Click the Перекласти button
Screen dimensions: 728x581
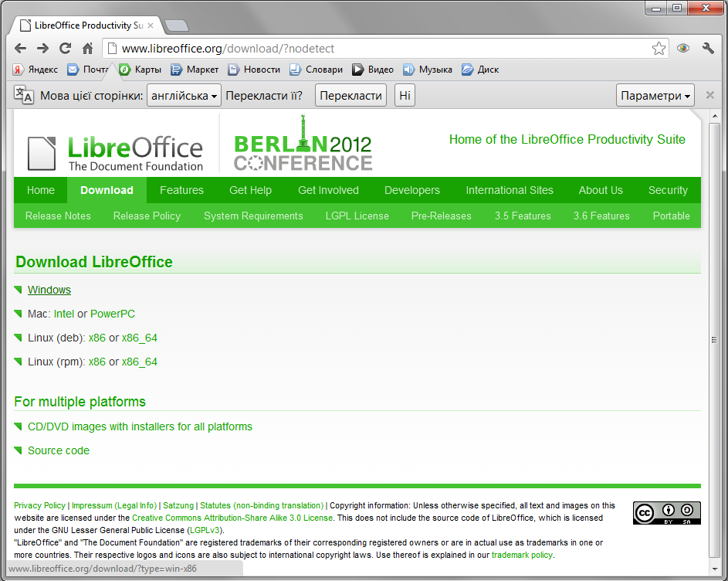350,95
